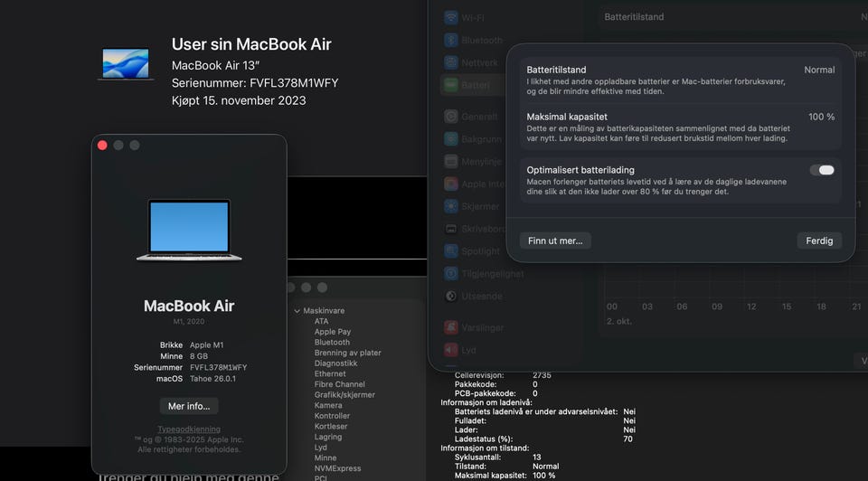Click the Syklusantall value 13
Screen dimensions: 868x481
tap(536, 457)
